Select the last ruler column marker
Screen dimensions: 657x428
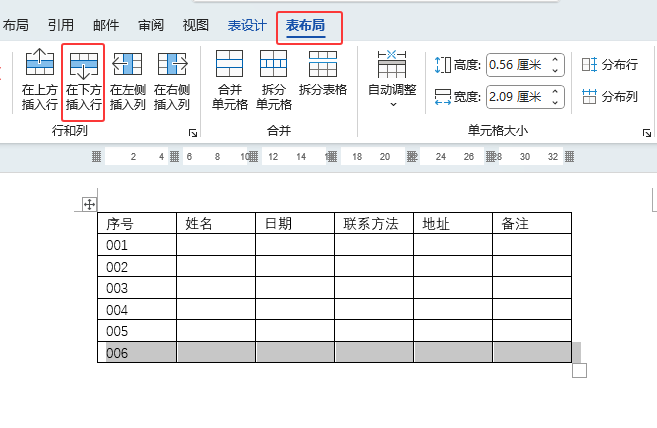569,157
